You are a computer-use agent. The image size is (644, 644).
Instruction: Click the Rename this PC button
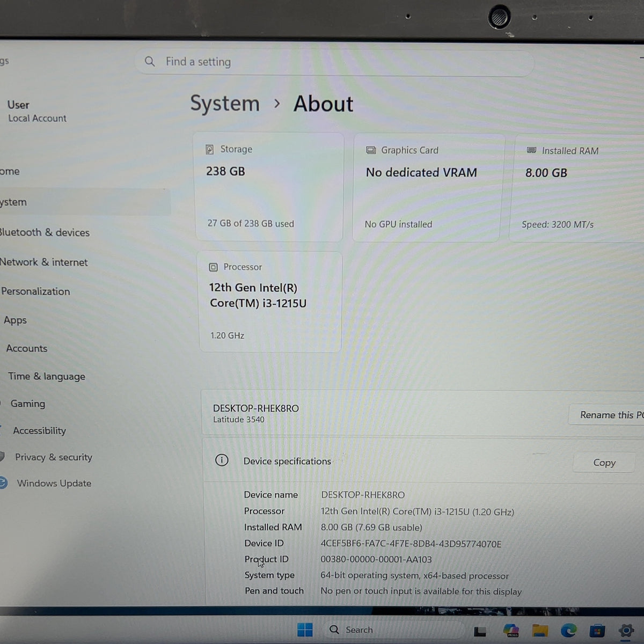(x=606, y=415)
